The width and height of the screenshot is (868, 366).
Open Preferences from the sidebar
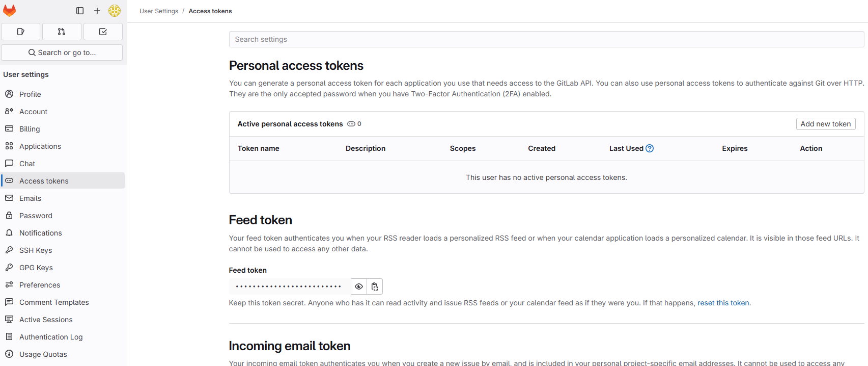[40, 285]
